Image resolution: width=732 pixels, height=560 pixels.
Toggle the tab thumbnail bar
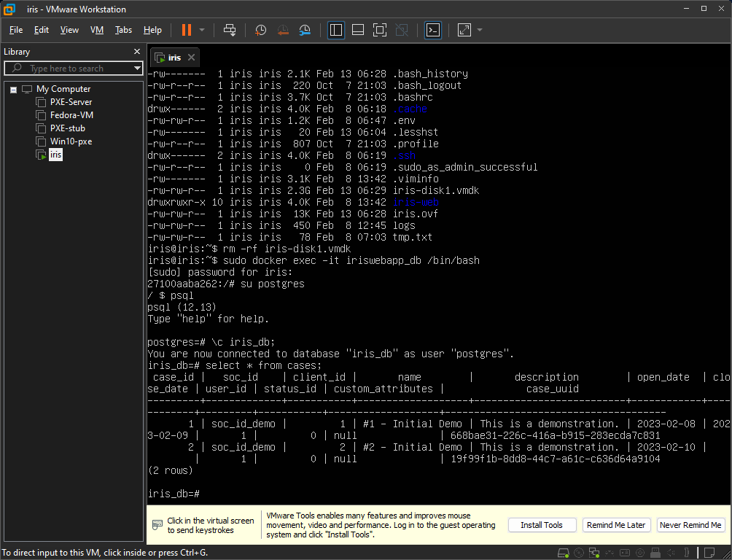click(358, 30)
